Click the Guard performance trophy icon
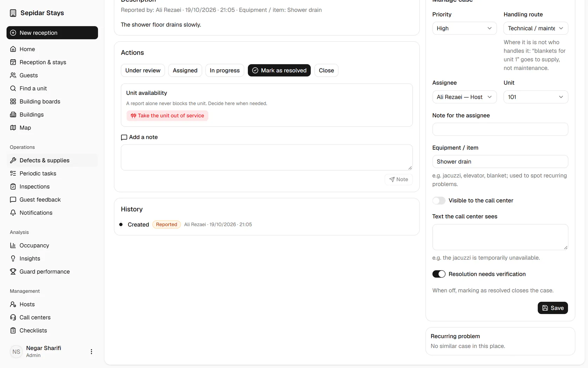 [13, 272]
